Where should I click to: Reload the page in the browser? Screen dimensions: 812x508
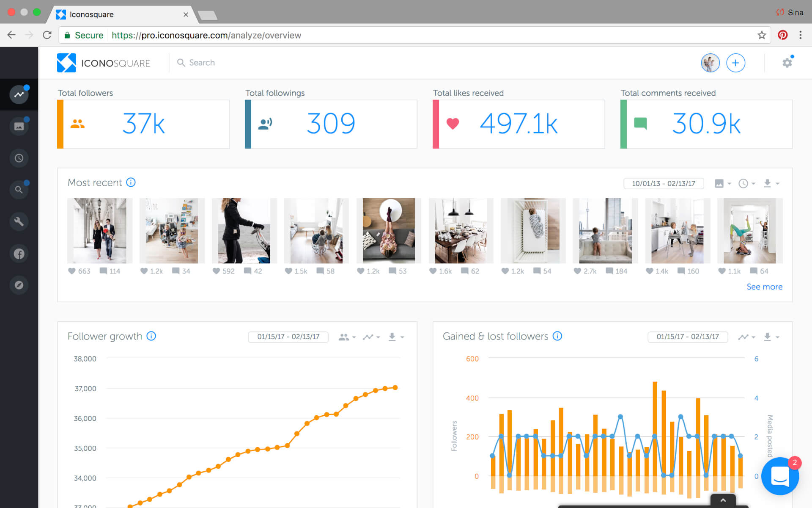click(47, 35)
